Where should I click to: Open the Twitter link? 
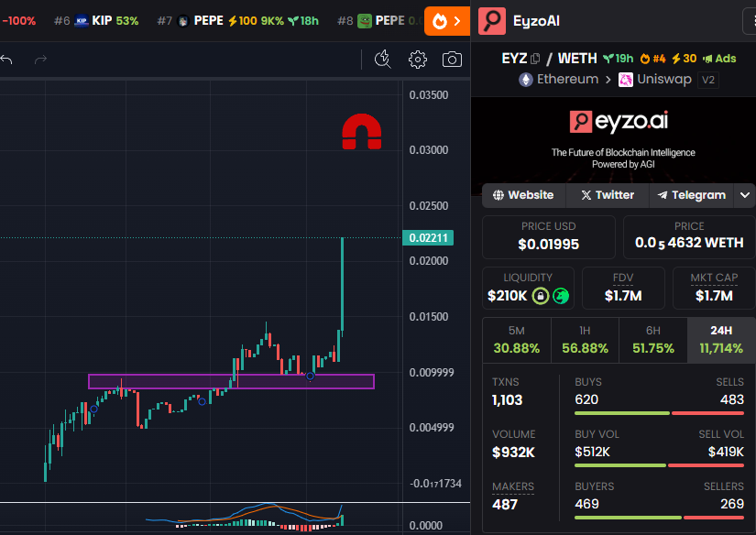pyautogui.click(x=608, y=195)
